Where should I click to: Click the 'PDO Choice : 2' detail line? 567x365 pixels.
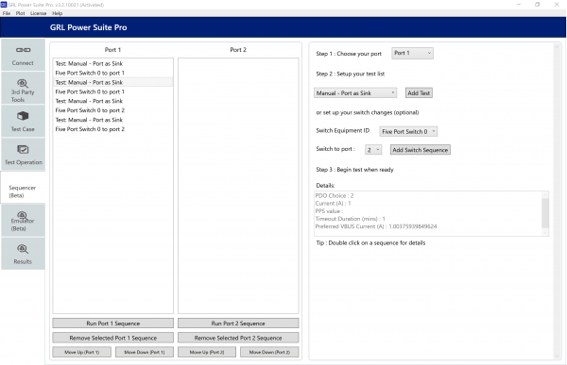(x=334, y=196)
